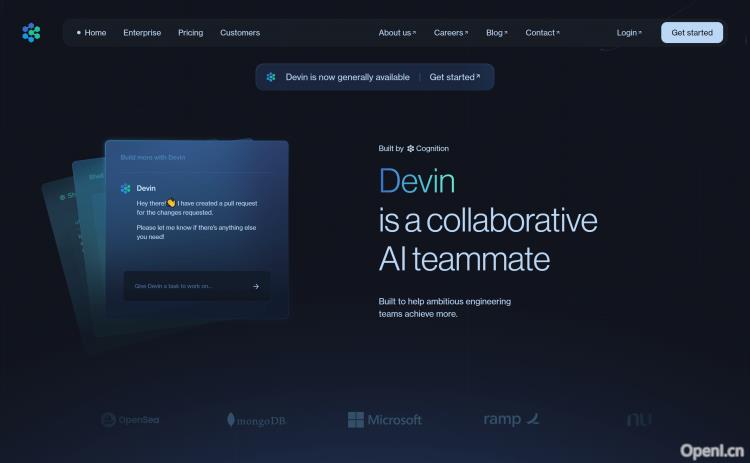Screen dimensions: 750x463
Task: Click the large 'Devin' gradient heading
Action: 417,181
